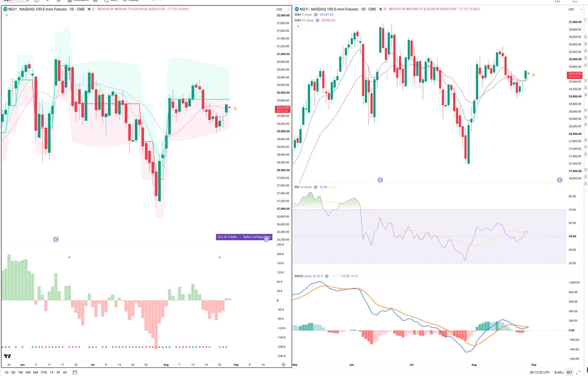This screenshot has width=588, height=376.
Task: Select the 3M date range
Action: [x=28, y=372]
